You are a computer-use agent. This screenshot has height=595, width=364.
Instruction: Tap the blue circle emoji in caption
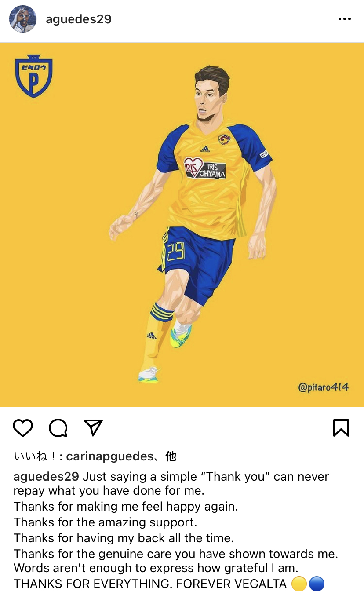point(317,584)
